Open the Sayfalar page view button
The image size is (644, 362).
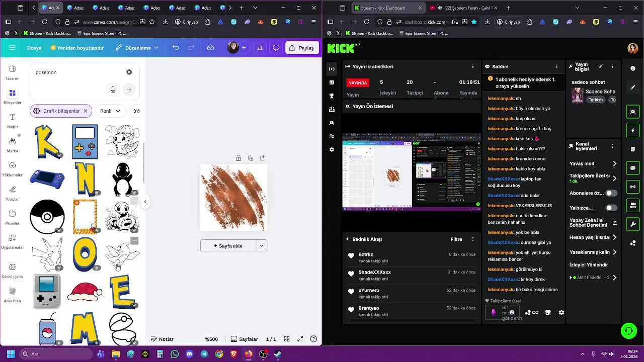tap(244, 339)
